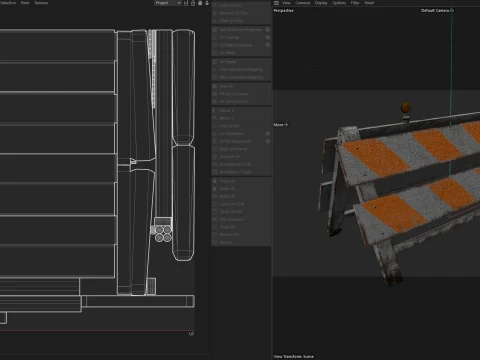480x360 pixels.
Task: Open UV Rectangularize options gear
Action: [x=268, y=141]
